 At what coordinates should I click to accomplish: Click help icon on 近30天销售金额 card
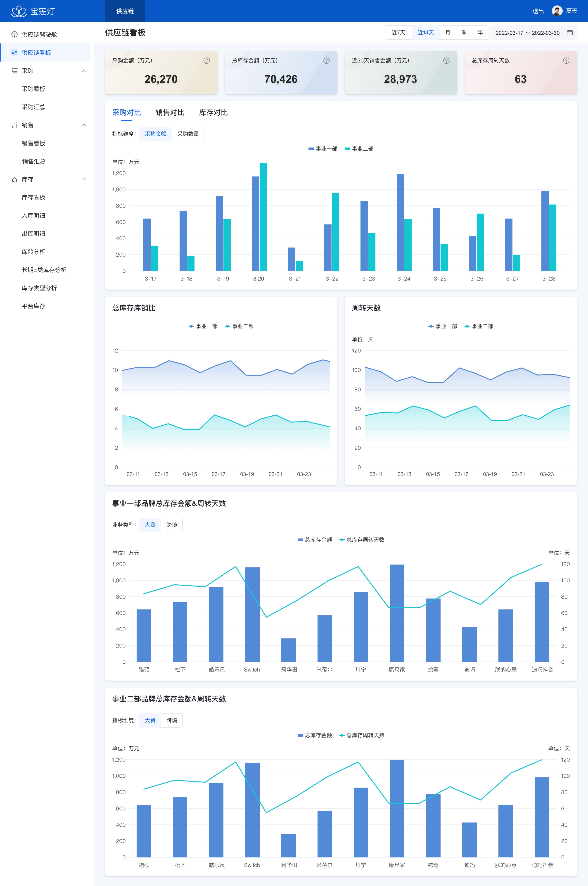(x=446, y=60)
